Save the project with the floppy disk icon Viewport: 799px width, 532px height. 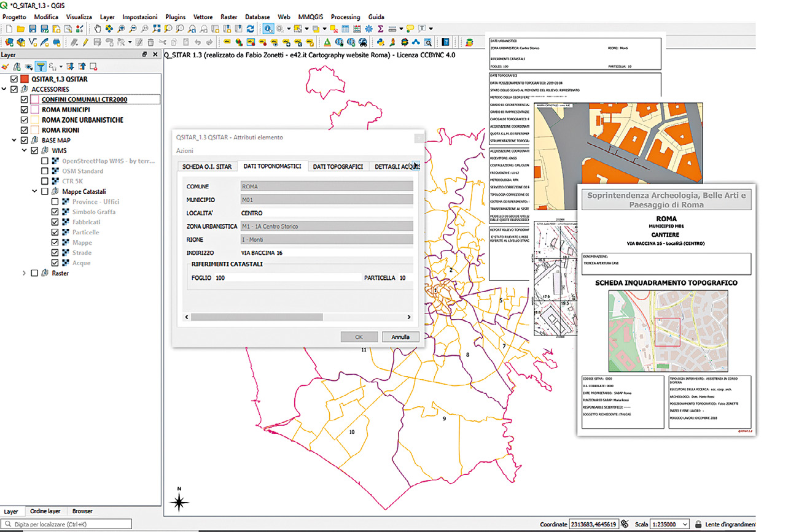point(33,29)
